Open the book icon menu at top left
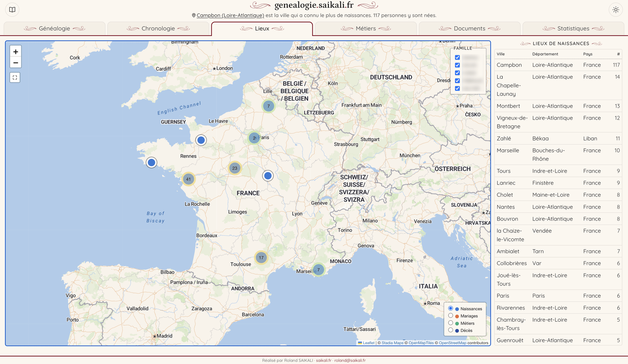 click(12, 9)
